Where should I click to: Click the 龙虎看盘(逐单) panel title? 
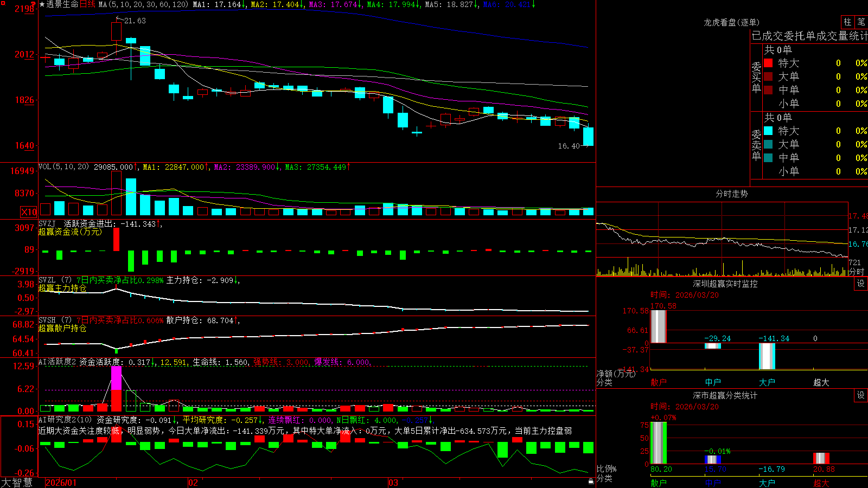coord(732,22)
